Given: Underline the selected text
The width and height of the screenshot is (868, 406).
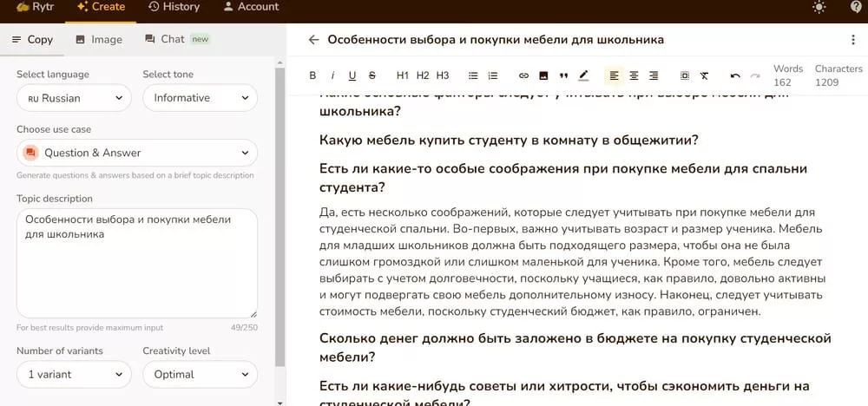Looking at the screenshot, I should pyautogui.click(x=352, y=75).
